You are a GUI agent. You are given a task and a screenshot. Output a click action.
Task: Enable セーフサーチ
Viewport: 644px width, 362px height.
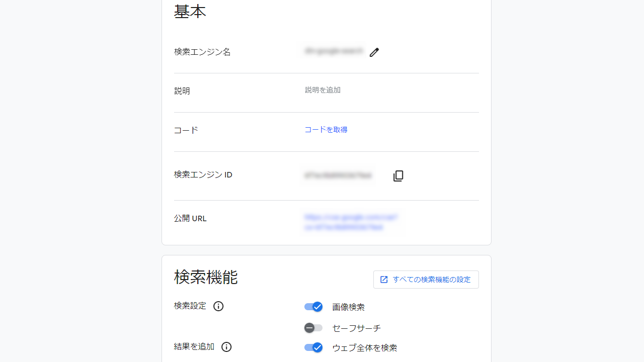(313, 328)
